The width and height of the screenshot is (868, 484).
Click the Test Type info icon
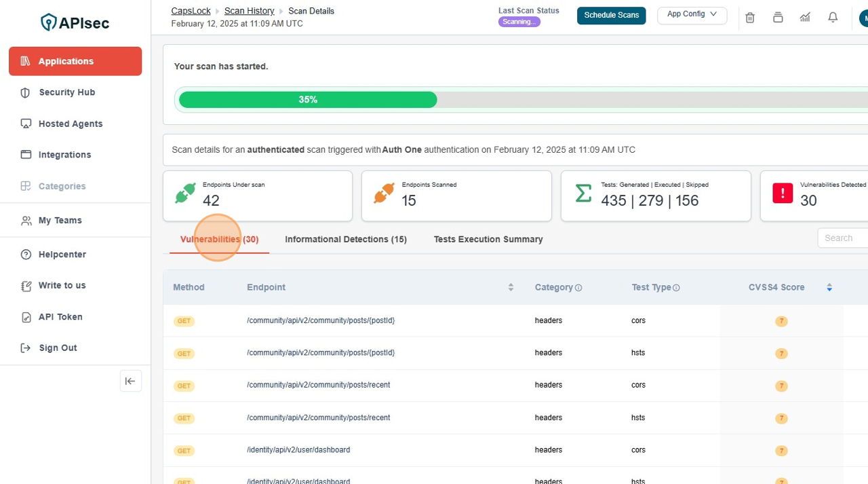[676, 288]
